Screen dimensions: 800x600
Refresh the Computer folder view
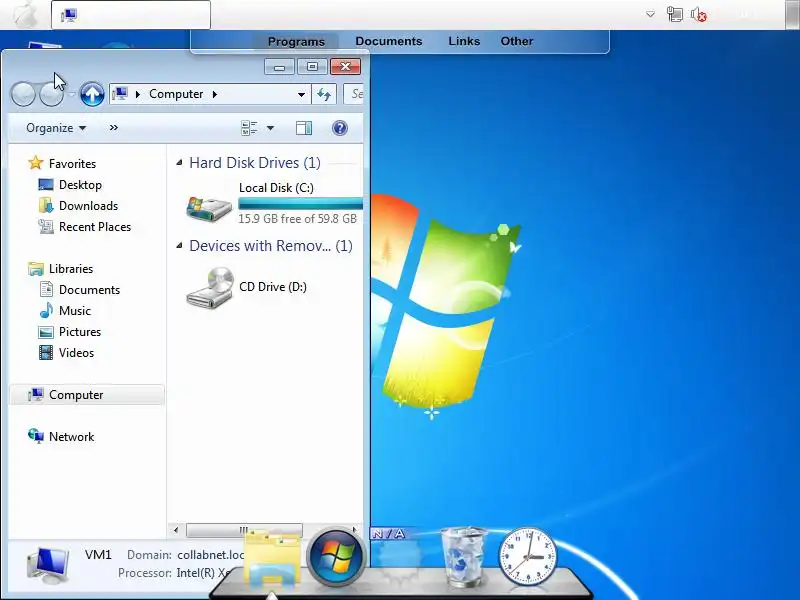tap(324, 94)
